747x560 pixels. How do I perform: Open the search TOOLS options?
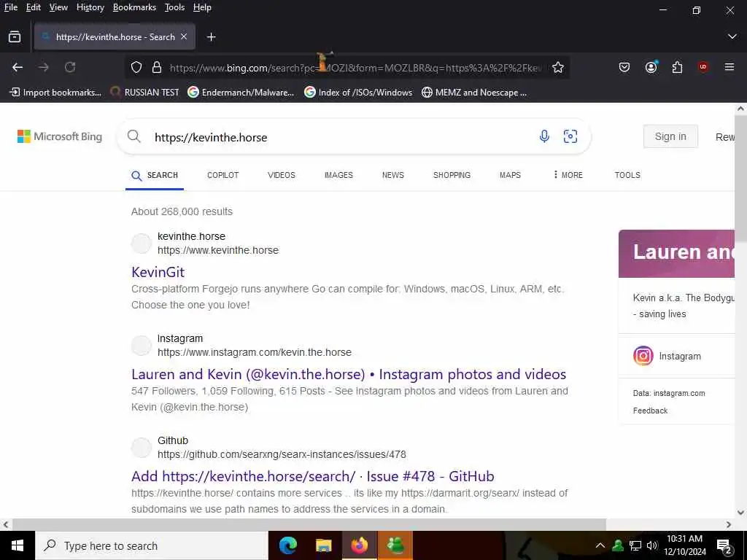pos(627,175)
